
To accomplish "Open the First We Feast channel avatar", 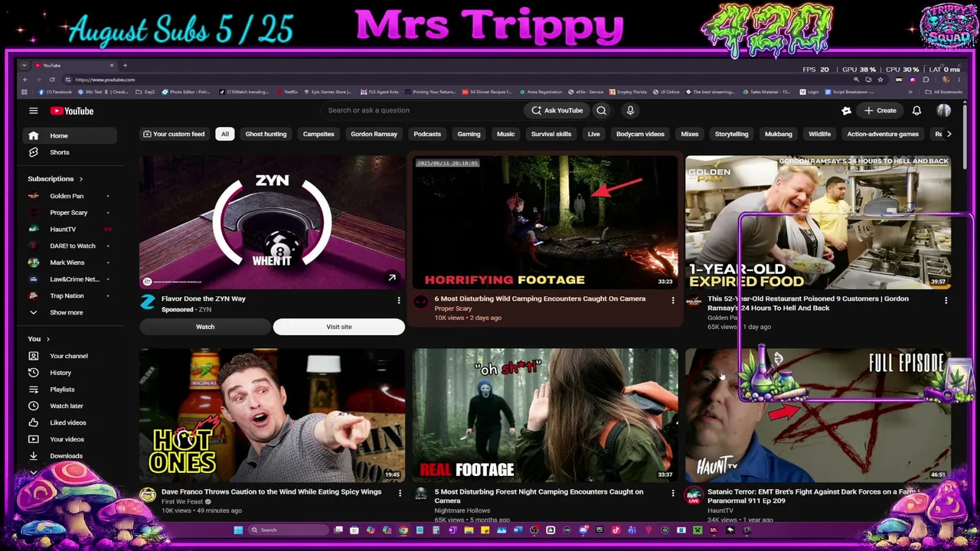I will click(x=148, y=494).
